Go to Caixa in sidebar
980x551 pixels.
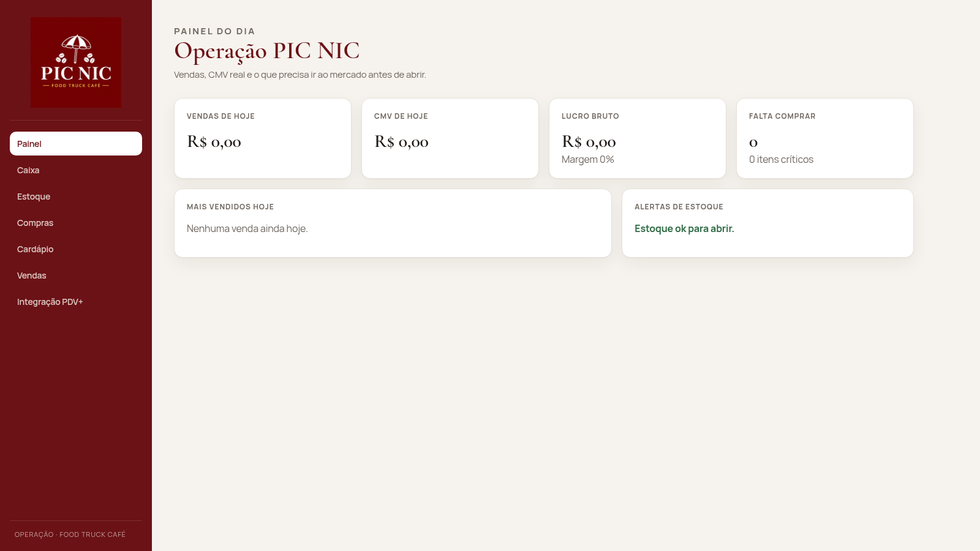pos(76,170)
